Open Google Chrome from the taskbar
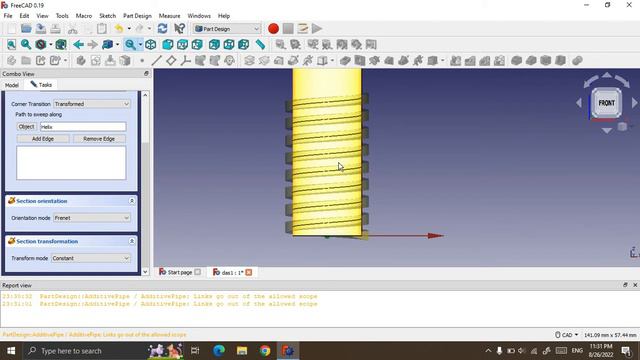The image size is (640, 360). 264,351
